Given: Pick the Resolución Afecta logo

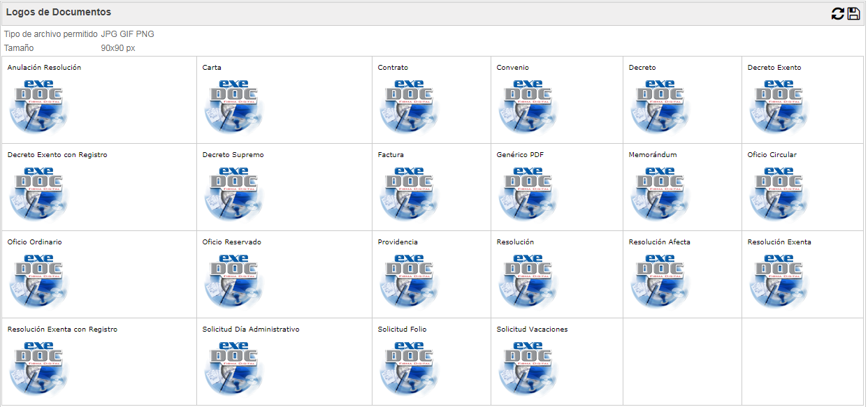Looking at the screenshot, I should (x=660, y=281).
